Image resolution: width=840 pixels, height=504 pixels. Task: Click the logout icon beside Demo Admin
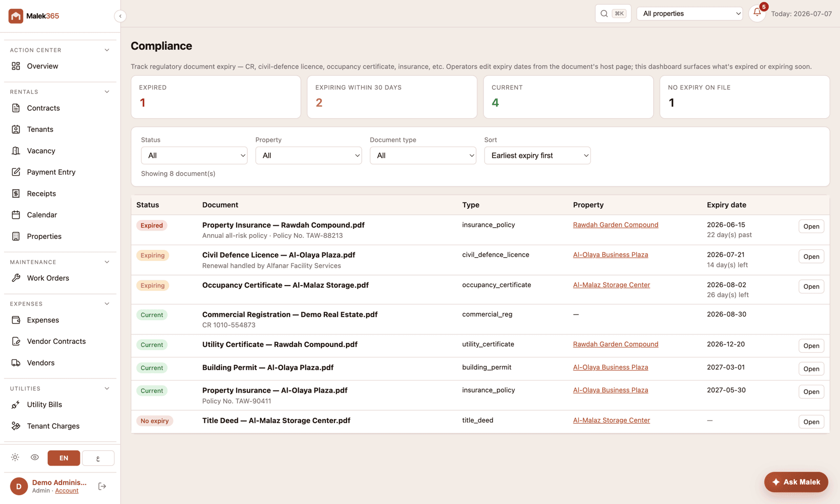(x=102, y=487)
